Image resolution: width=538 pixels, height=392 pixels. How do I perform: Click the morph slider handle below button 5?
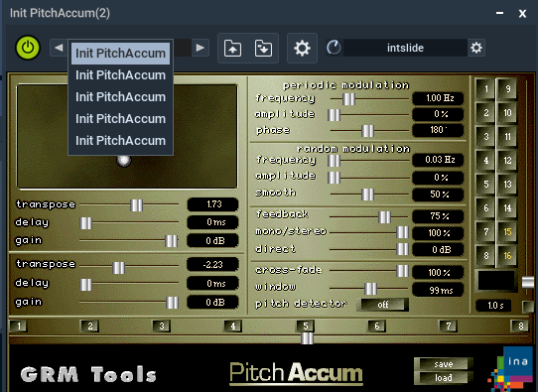coord(307,338)
